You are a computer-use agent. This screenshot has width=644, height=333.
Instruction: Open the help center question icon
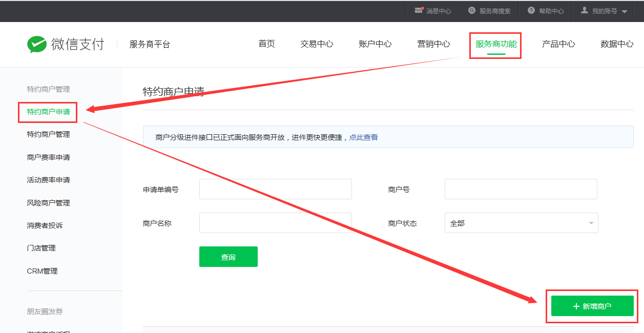pos(531,11)
